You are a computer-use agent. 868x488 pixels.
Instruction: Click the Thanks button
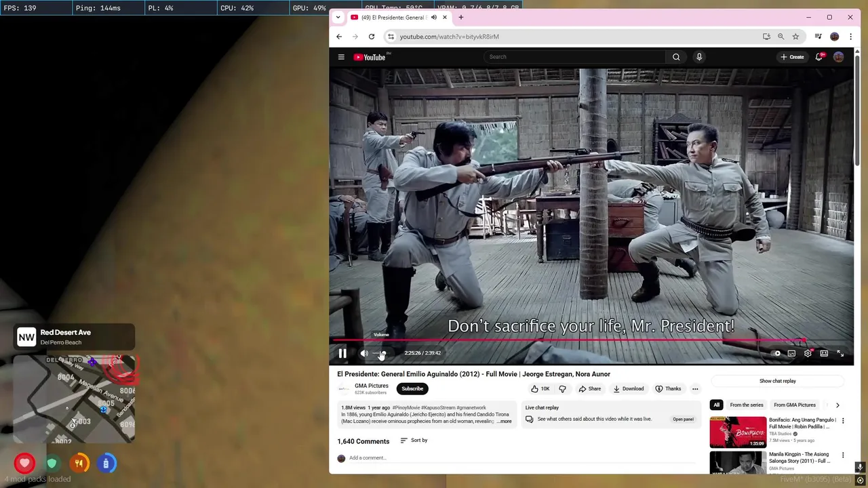pos(668,388)
